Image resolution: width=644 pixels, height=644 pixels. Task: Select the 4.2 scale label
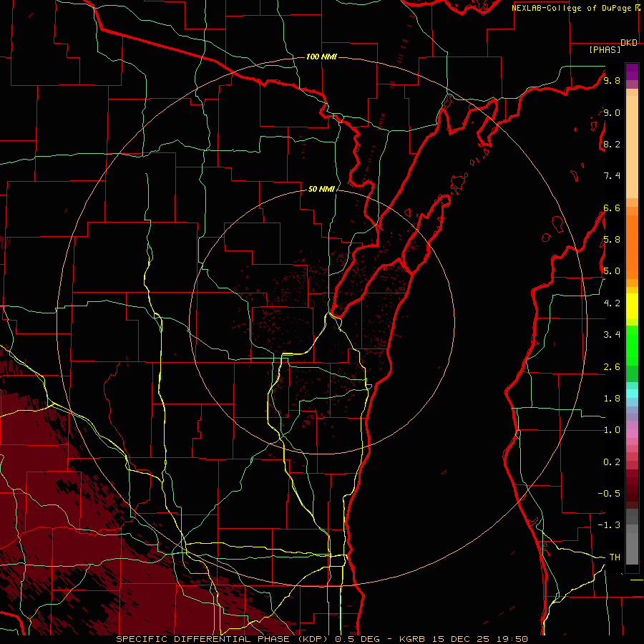[x=612, y=303]
